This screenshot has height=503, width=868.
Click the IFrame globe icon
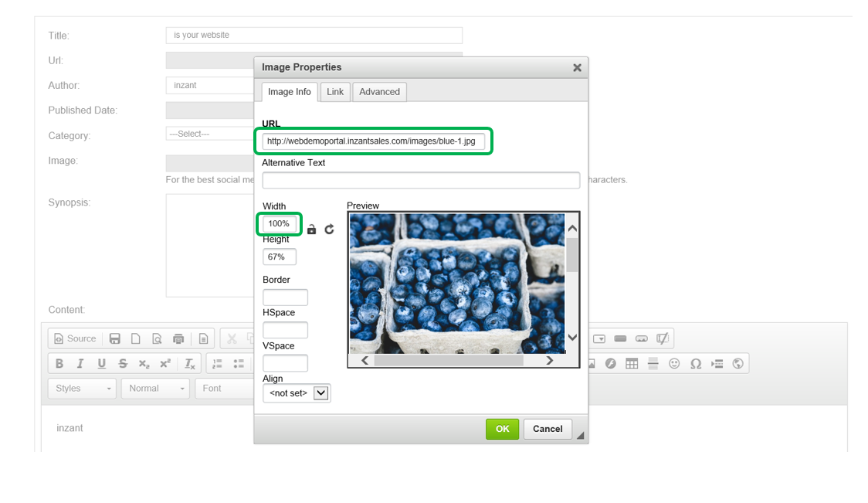(x=738, y=363)
